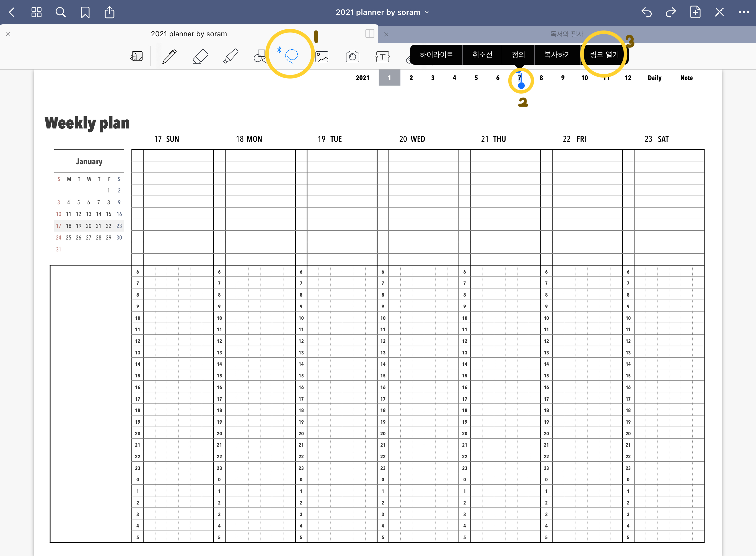Select the Highlighter tool
The width and height of the screenshot is (756, 556).
pyautogui.click(x=231, y=56)
